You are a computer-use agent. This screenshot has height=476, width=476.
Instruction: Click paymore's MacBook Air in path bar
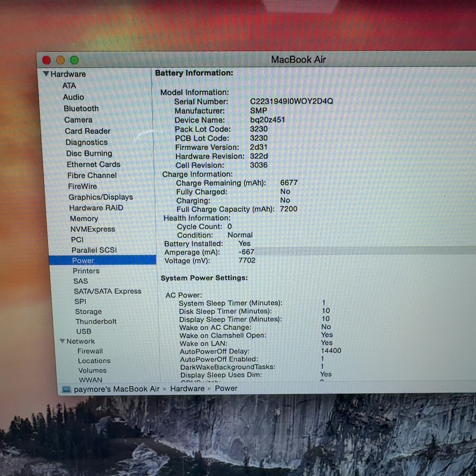(x=117, y=389)
